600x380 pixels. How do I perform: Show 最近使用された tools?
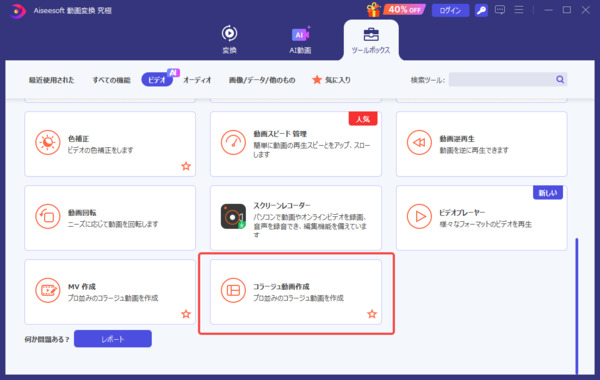tap(52, 80)
